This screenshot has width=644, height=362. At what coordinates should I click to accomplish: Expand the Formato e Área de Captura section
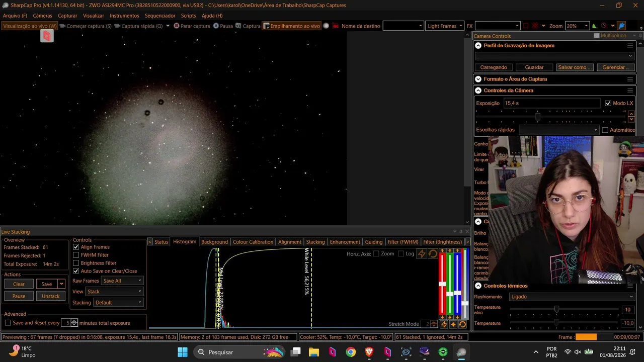click(478, 79)
